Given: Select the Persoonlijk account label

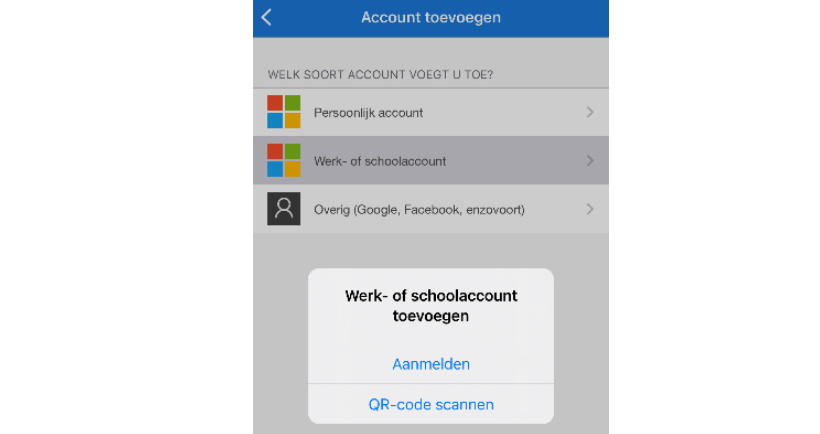Looking at the screenshot, I should coord(368,113).
